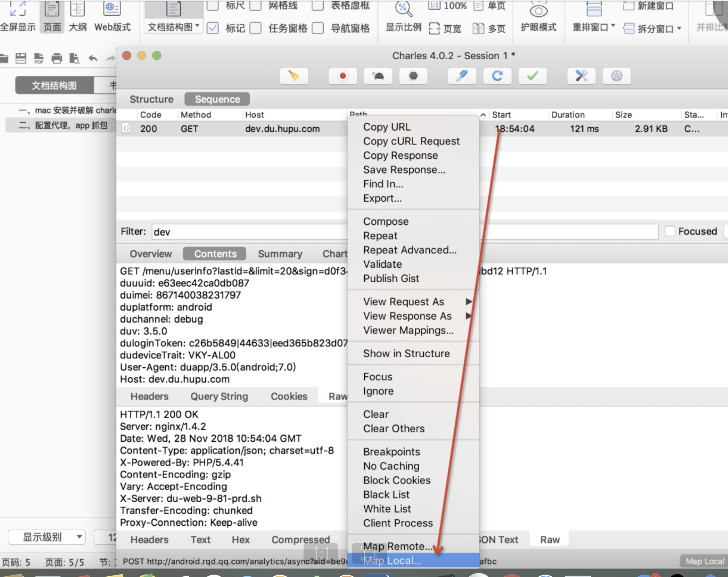Click the save icon in document toolbar
Screen dimensions: 728x577
pos(21,58)
